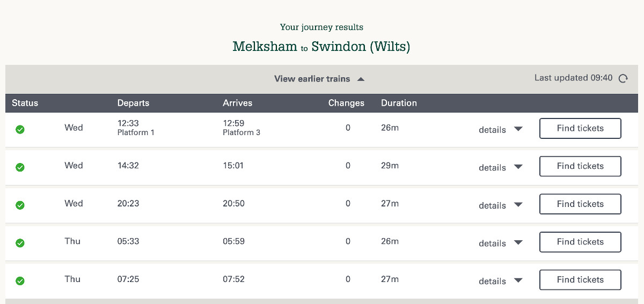Find tickets for the 14:32 train
This screenshot has height=304, width=644.
click(x=580, y=166)
